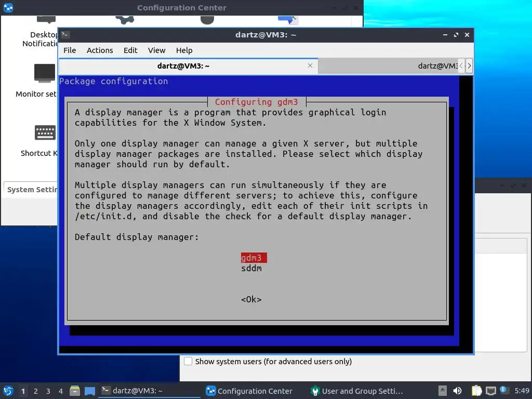This screenshot has width=532, height=399.
Task: Activate dartz@VM3 terminal taskbar entry
Action: pyautogui.click(x=149, y=391)
